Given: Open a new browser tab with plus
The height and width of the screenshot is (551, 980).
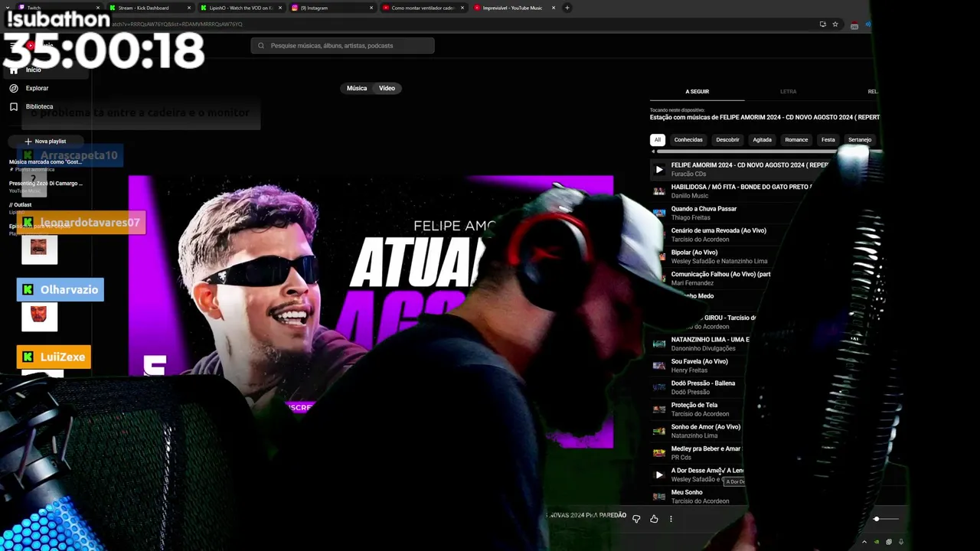Looking at the screenshot, I should (567, 8).
